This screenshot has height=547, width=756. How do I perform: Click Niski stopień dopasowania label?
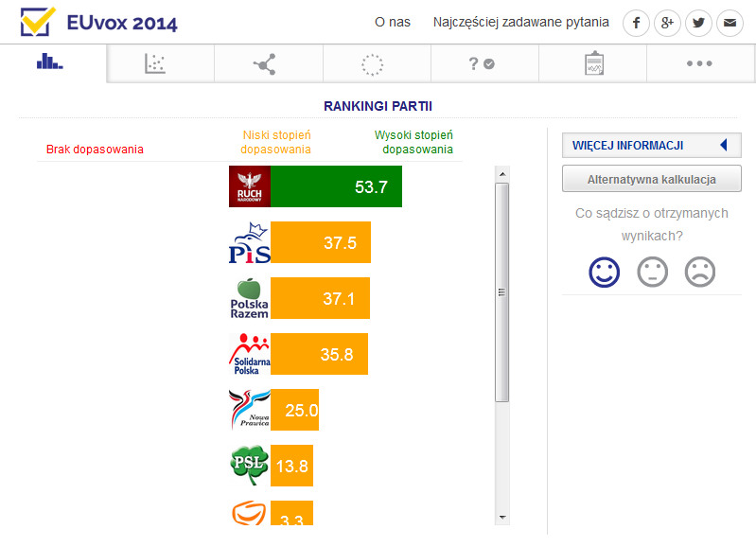click(275, 142)
